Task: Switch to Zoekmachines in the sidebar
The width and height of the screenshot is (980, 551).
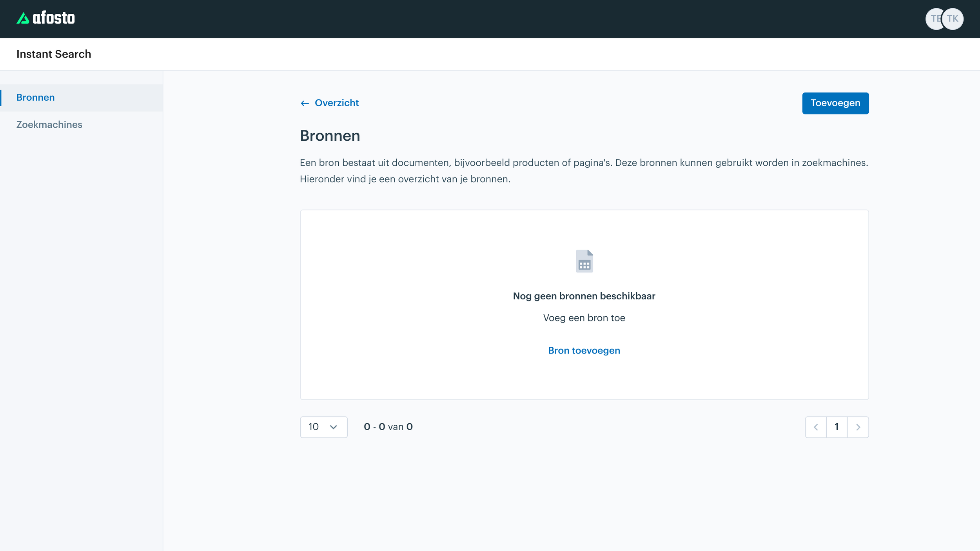Action: 49,125
